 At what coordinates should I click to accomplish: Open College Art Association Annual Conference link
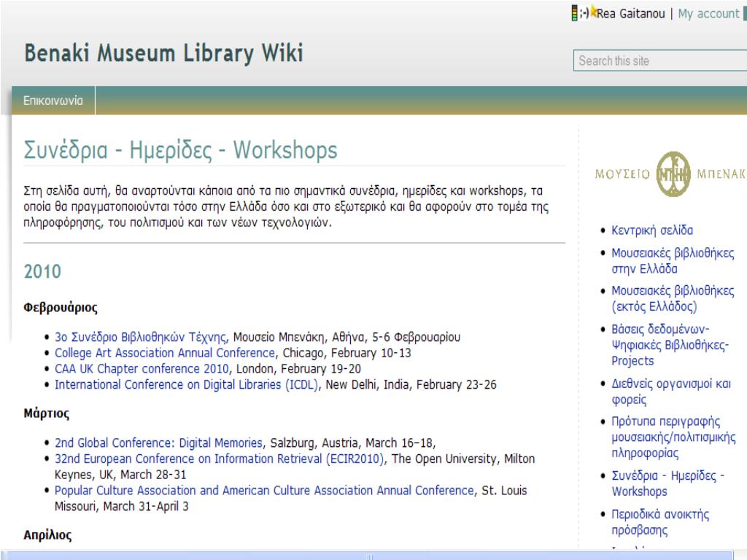[165, 353]
